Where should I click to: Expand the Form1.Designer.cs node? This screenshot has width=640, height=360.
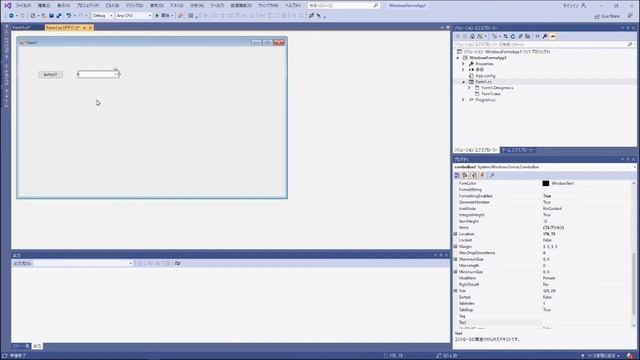coord(469,88)
